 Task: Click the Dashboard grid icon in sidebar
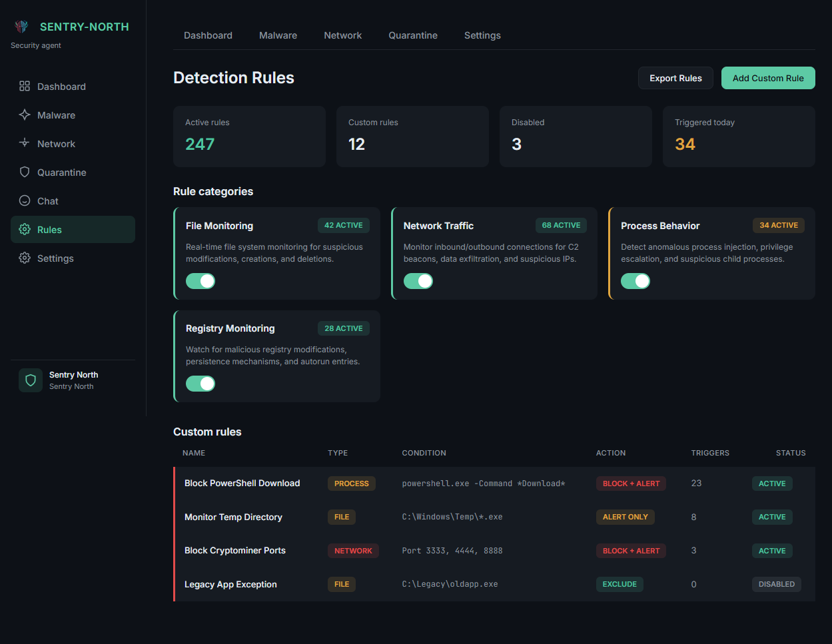pos(25,86)
